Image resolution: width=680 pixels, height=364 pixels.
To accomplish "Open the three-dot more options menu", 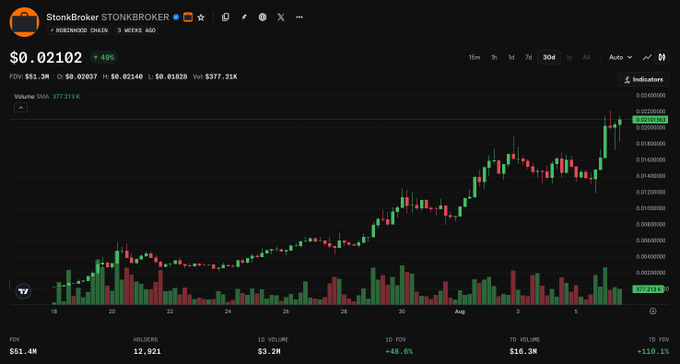I will [x=299, y=17].
